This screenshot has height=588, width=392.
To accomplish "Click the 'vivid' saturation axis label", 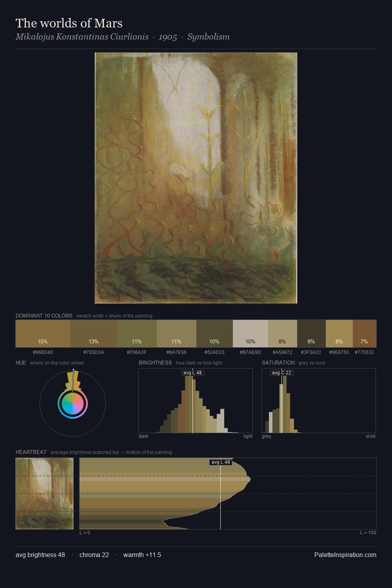I will 370,436.
